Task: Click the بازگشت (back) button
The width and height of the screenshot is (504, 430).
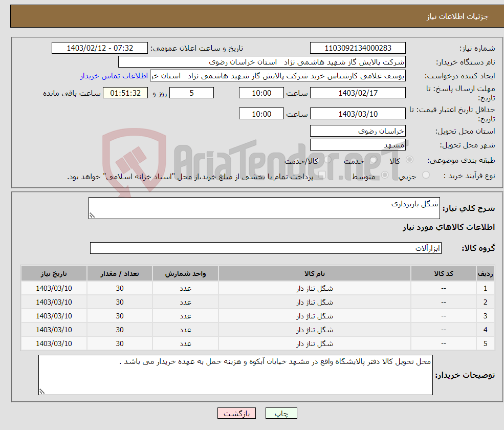Action: [236, 413]
